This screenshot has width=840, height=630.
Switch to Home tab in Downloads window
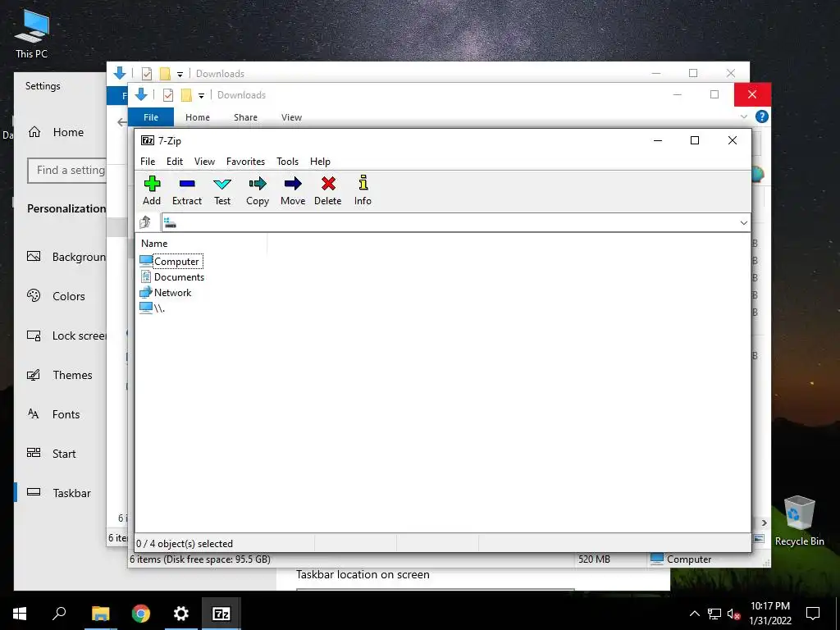coord(198,117)
